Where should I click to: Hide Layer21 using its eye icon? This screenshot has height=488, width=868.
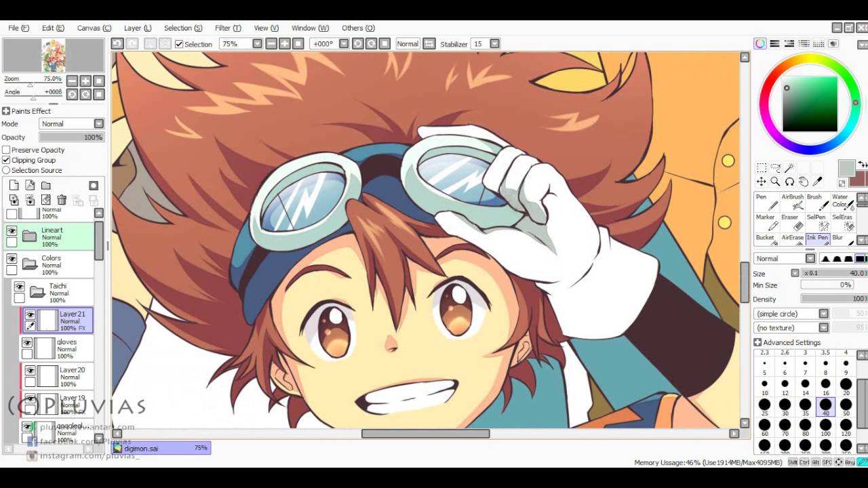(30, 315)
